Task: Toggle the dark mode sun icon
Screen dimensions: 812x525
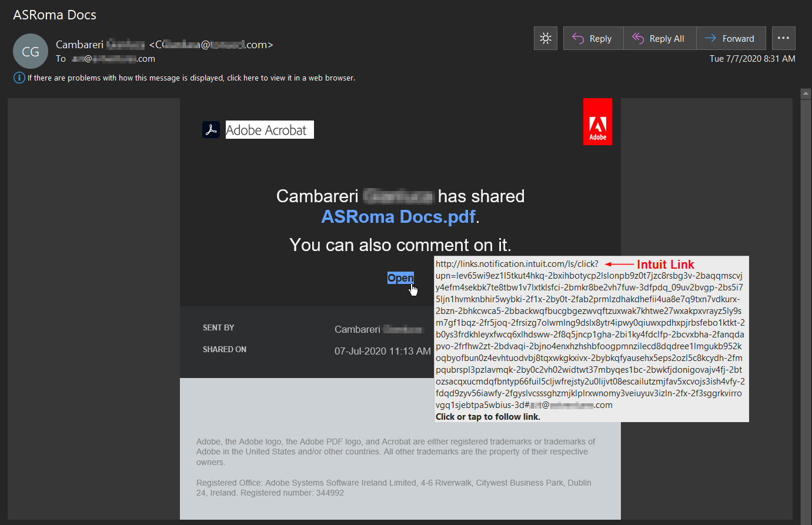Action: coord(546,38)
